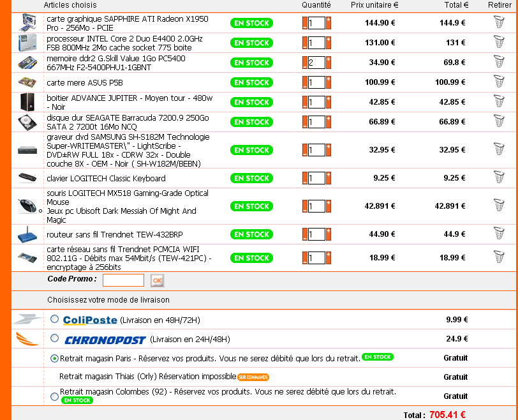Remove the SAPPHIRE graphics card with its trash icon
The image size is (518, 420).
tap(499, 22)
